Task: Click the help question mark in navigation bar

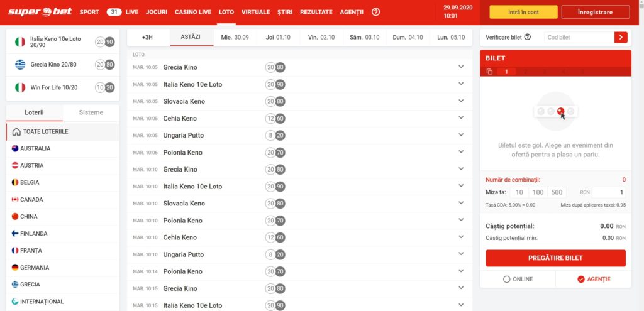Action: 376,12
